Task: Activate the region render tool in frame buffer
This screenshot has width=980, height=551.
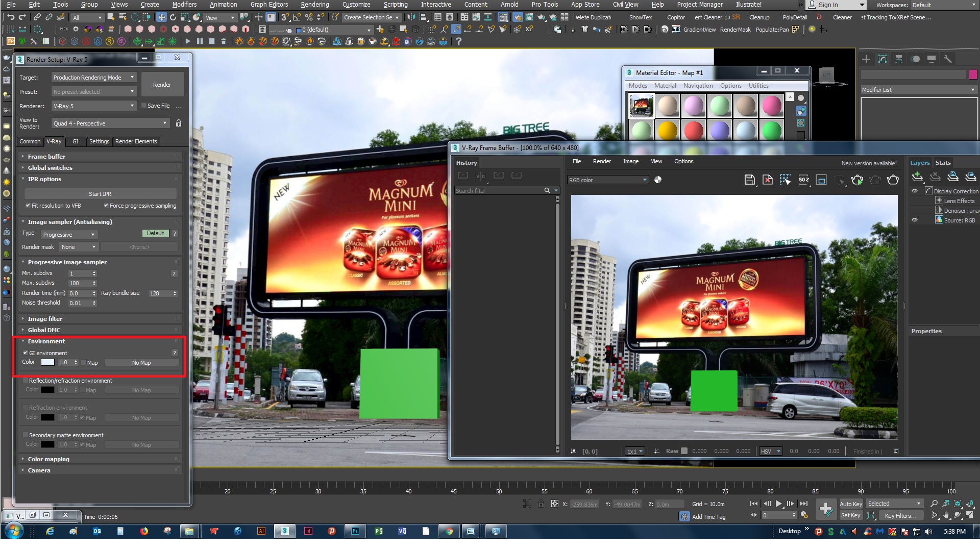Action: [785, 180]
